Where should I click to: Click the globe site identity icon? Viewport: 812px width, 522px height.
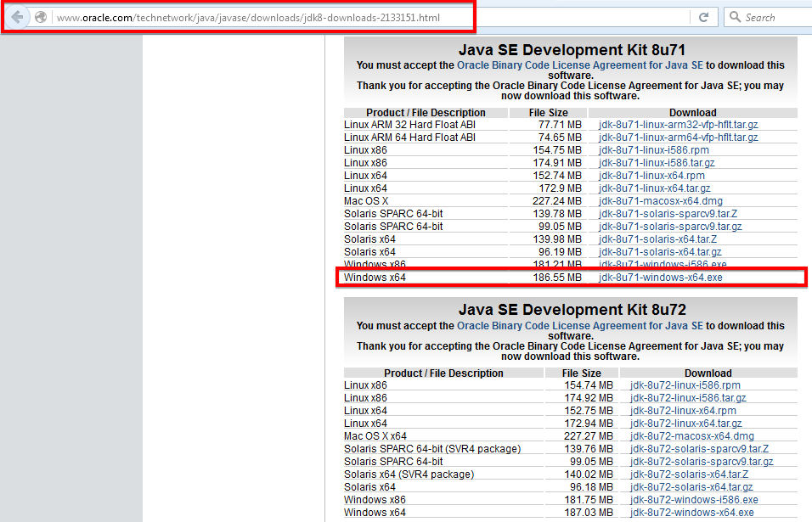[41, 18]
